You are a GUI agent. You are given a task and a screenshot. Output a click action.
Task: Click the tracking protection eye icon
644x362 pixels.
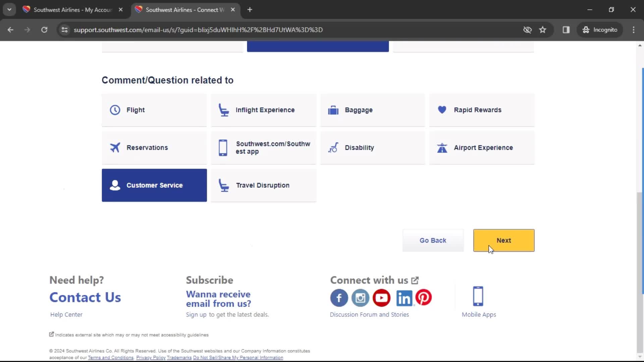pyautogui.click(x=527, y=30)
